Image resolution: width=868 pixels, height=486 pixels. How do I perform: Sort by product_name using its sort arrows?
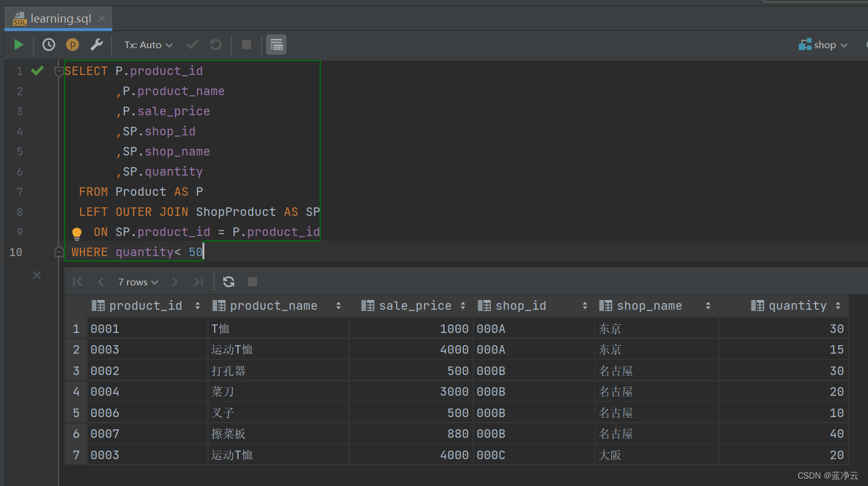(x=339, y=306)
